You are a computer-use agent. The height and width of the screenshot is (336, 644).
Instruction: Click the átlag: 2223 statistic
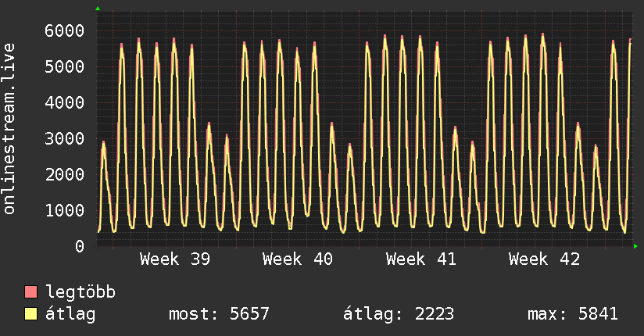pyautogui.click(x=399, y=314)
